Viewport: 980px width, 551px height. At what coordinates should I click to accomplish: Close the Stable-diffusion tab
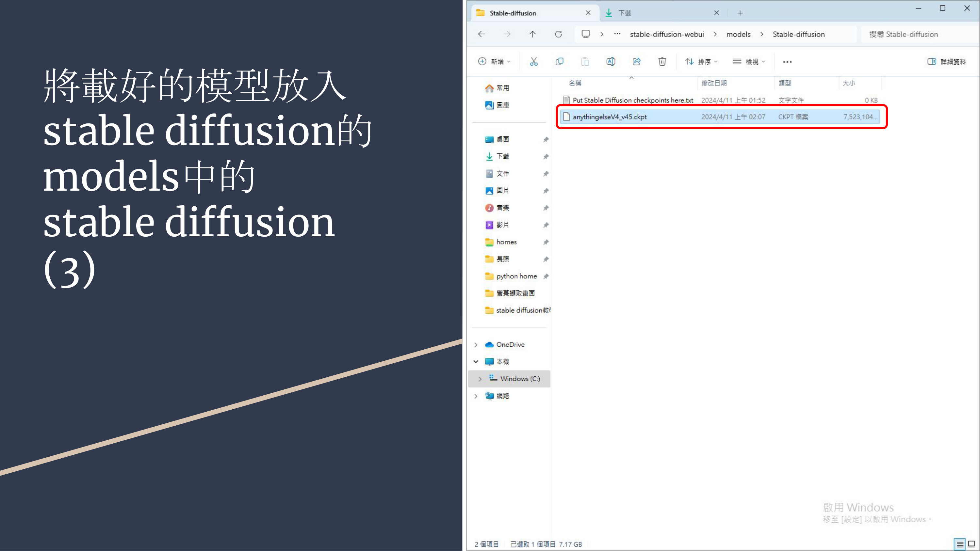click(x=588, y=13)
